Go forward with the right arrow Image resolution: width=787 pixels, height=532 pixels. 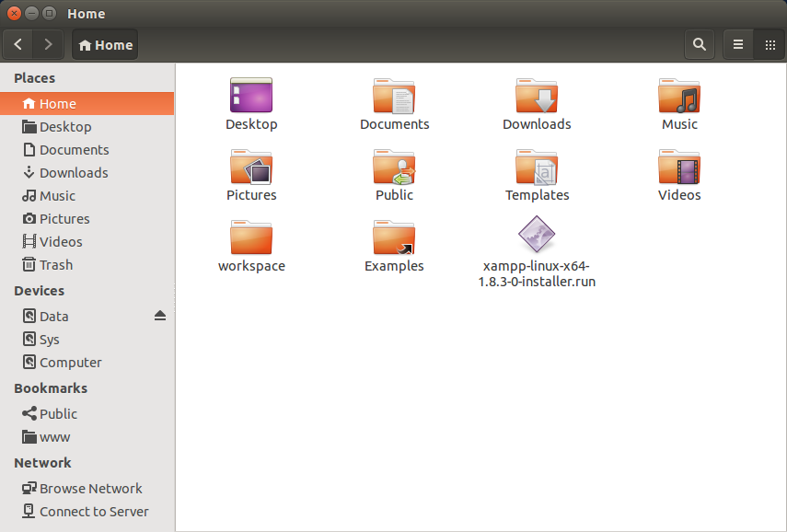tap(48, 44)
